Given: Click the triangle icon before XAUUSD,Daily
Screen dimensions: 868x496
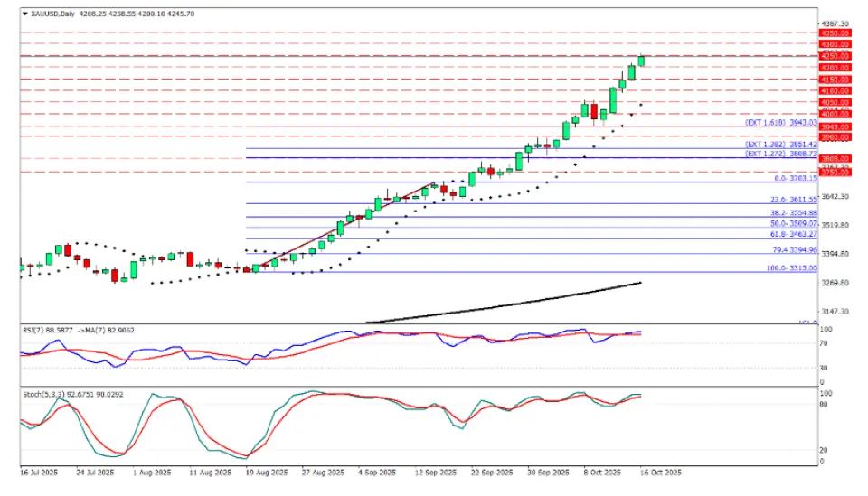Looking at the screenshot, I should coord(24,14).
